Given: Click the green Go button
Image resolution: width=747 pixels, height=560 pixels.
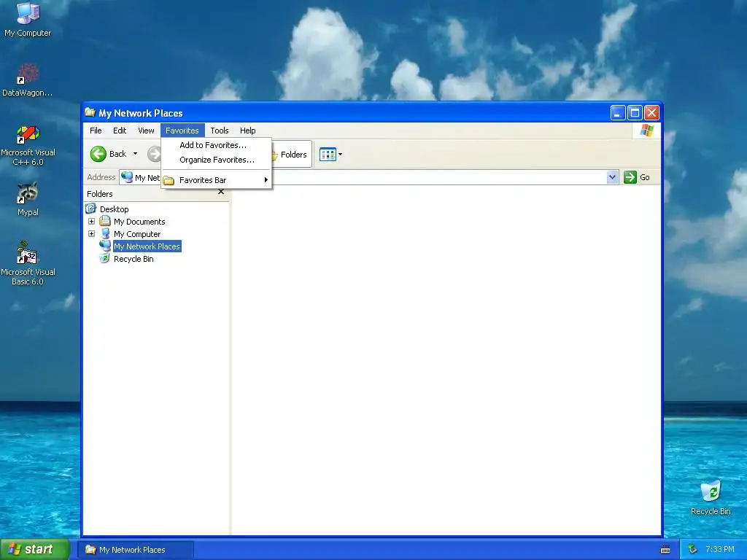Looking at the screenshot, I should click(637, 177).
